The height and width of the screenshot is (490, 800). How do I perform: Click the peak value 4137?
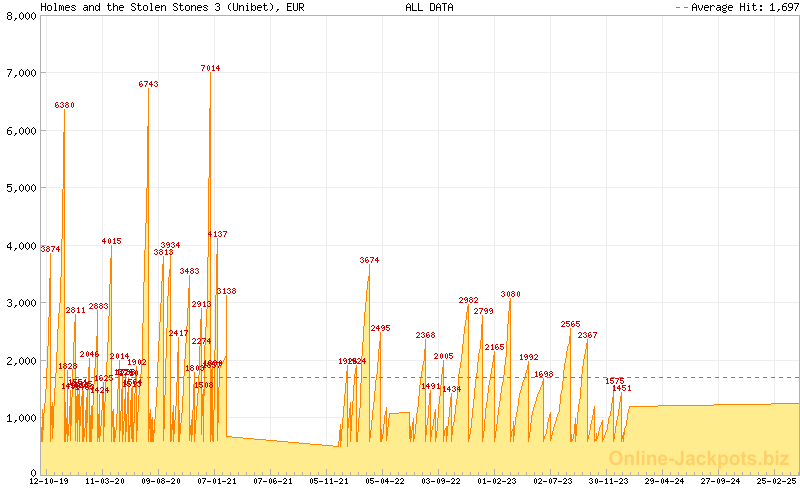coord(217,234)
